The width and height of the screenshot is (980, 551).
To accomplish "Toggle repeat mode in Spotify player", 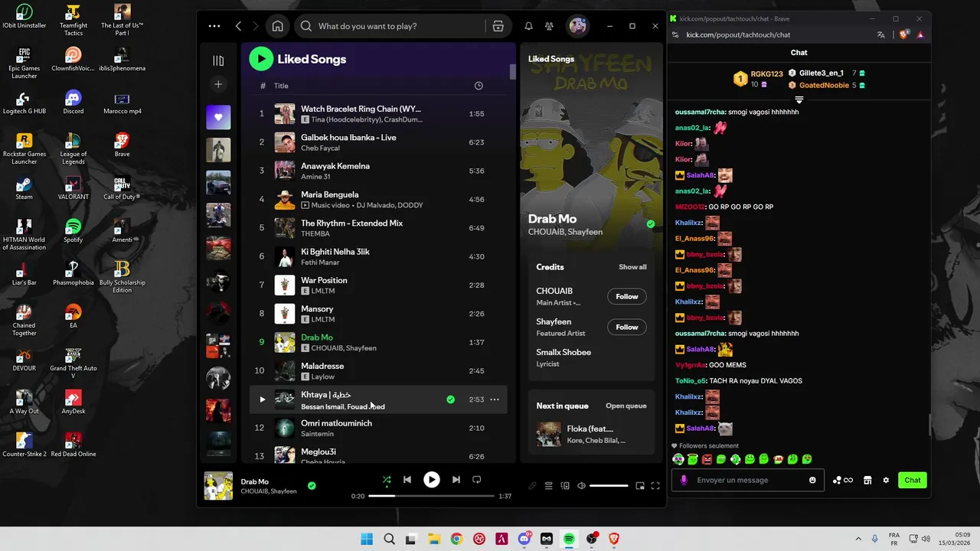I will [x=476, y=480].
